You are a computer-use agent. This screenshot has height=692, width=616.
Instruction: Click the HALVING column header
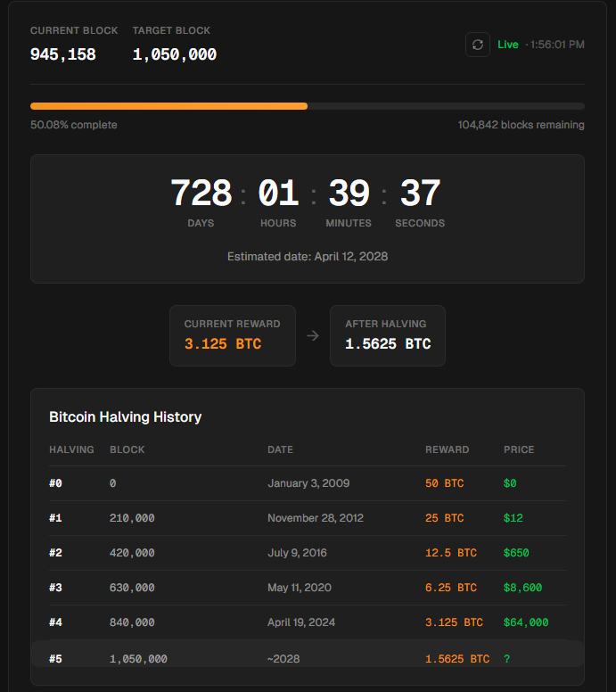tap(71, 449)
